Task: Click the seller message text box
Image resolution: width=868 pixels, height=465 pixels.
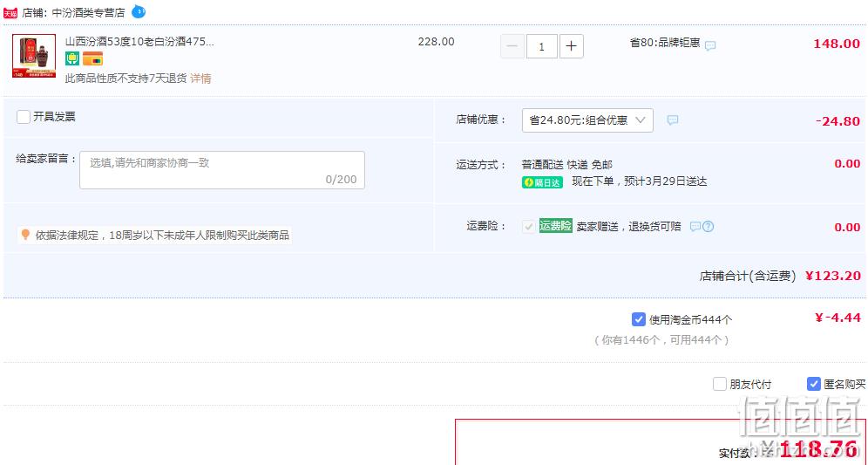Action: (222, 170)
